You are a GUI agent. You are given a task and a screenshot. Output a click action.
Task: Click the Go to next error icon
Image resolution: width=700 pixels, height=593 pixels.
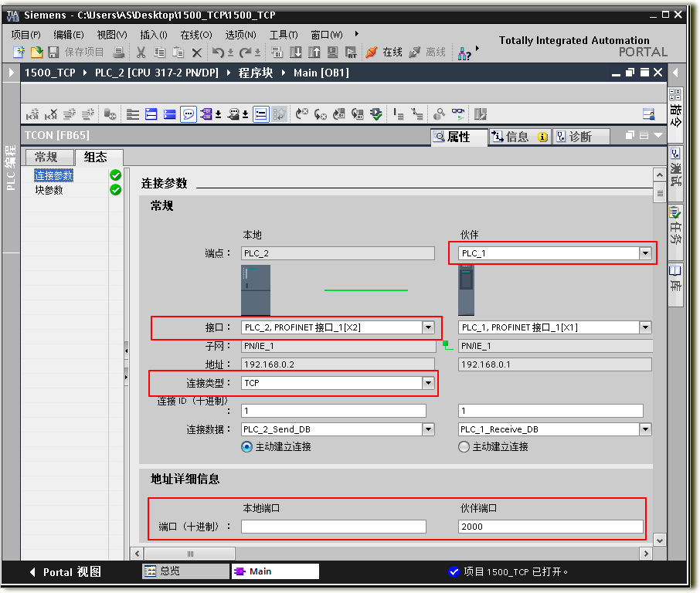(321, 114)
